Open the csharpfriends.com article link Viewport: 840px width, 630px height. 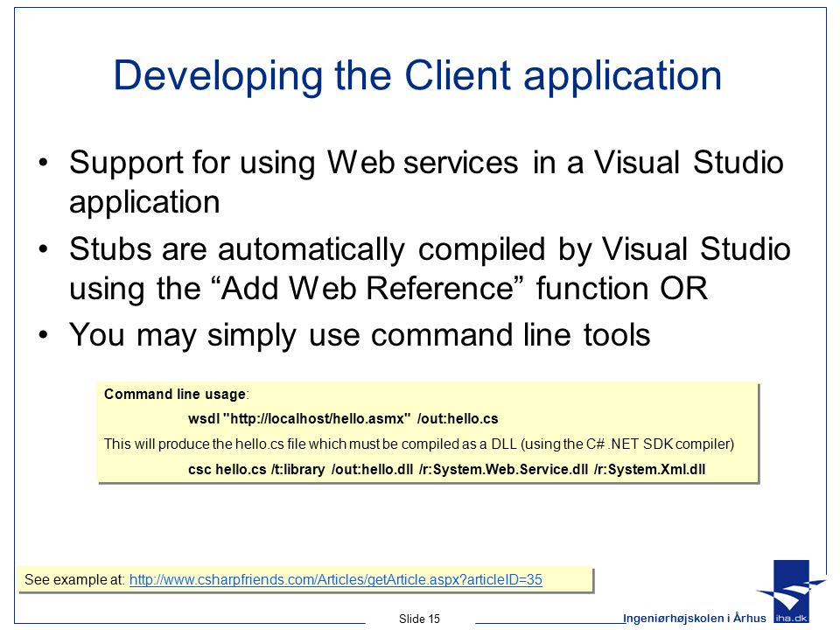(x=336, y=579)
